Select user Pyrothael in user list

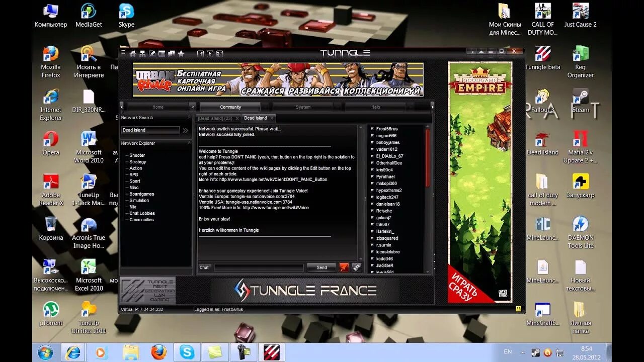385,176
